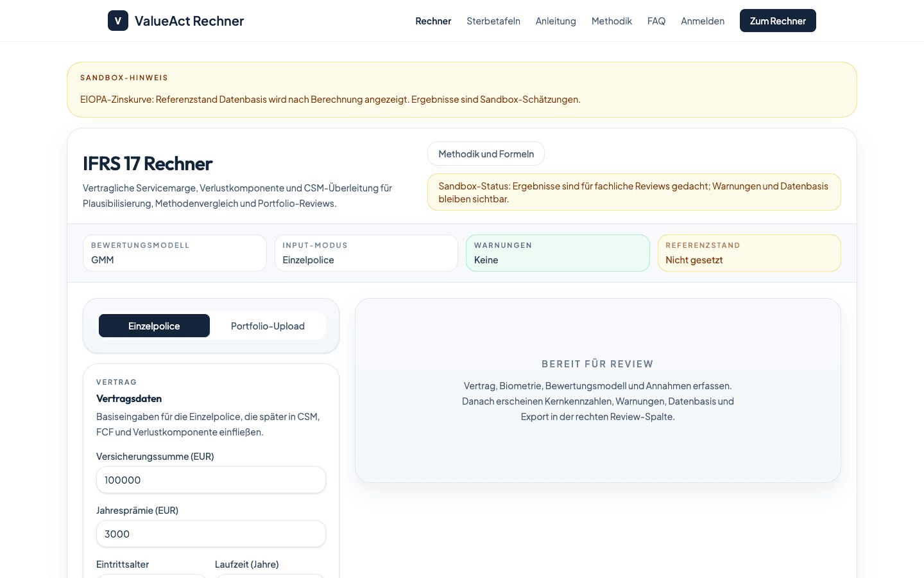Click the Vertragsdaten section title
Screen dimensions: 924x578
(x=129, y=399)
